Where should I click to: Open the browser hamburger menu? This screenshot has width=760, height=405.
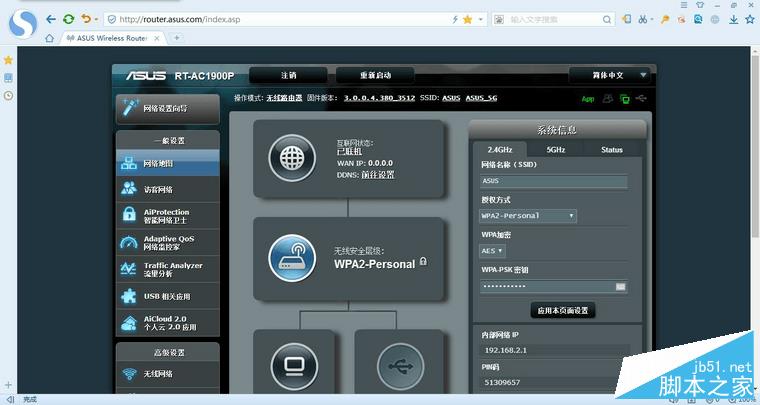tap(684, 4)
